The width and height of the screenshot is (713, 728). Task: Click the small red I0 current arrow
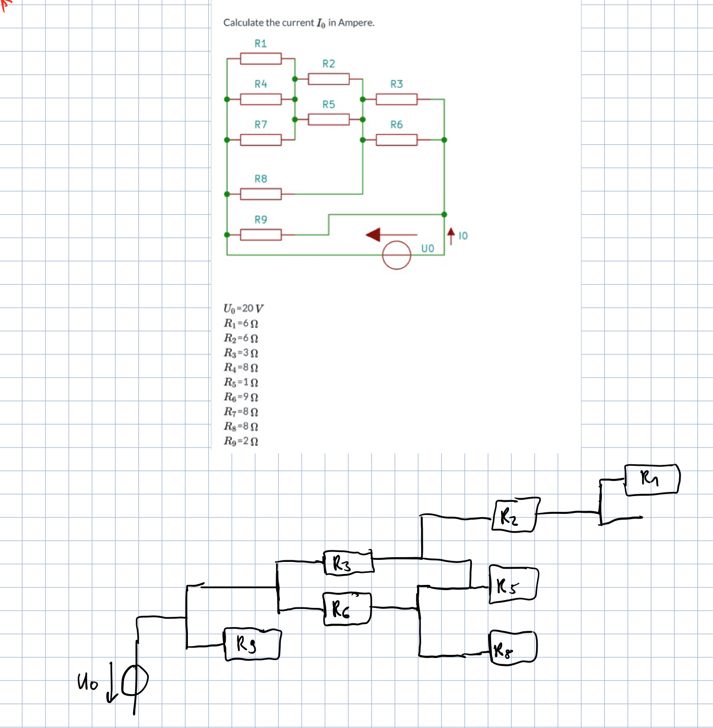[451, 236]
